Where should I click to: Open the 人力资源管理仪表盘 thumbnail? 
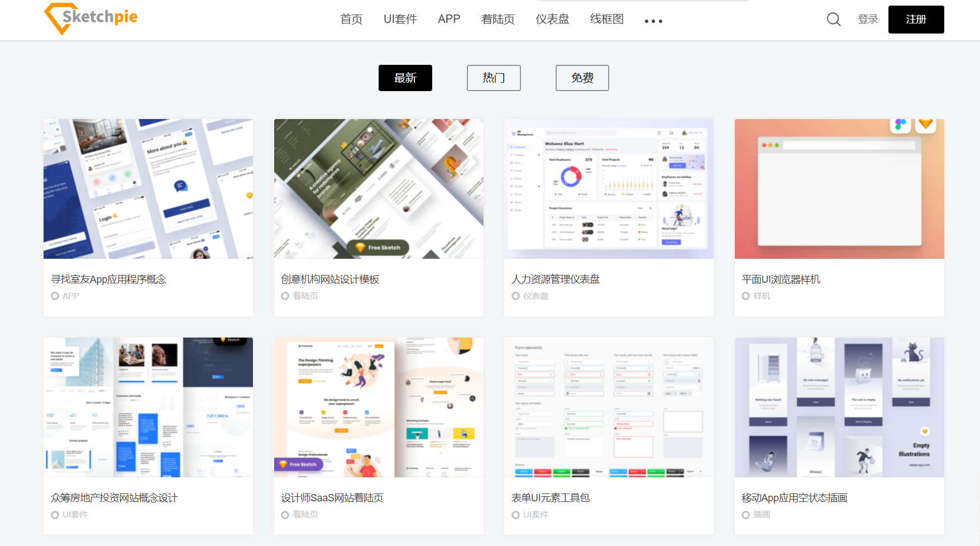tap(609, 189)
